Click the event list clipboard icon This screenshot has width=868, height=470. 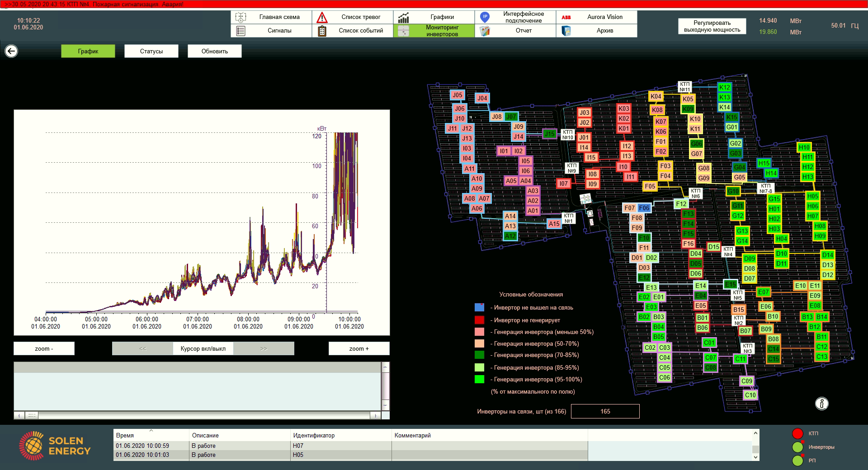click(322, 31)
